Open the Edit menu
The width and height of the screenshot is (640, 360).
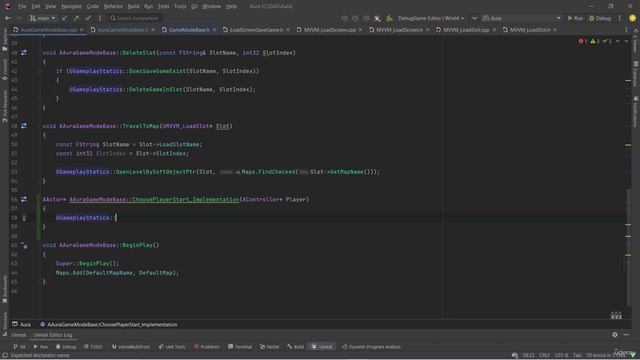[36, 7]
